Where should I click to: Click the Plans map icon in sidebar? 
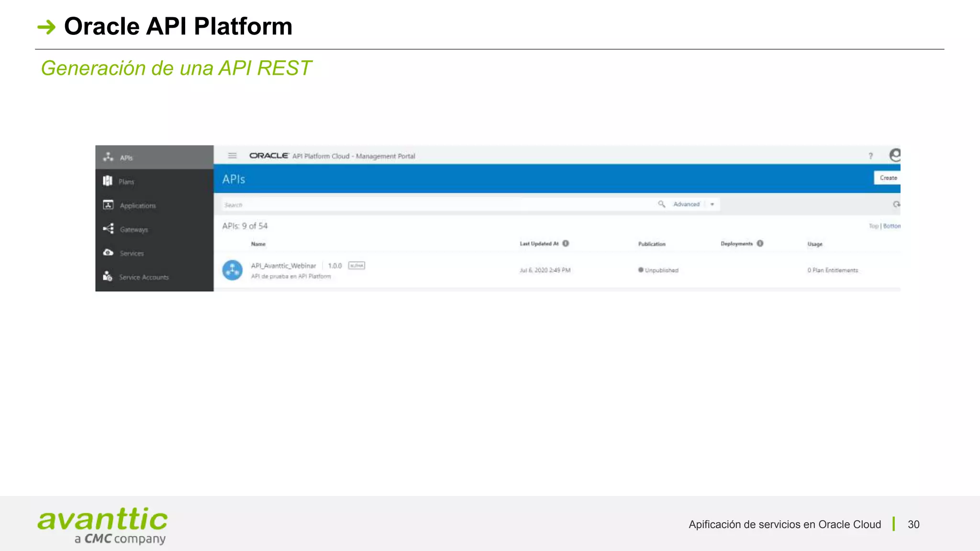(108, 181)
